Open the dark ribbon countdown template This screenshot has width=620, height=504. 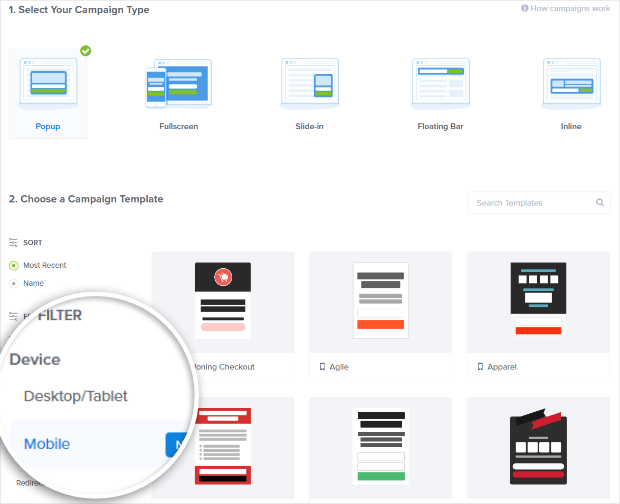(538, 447)
